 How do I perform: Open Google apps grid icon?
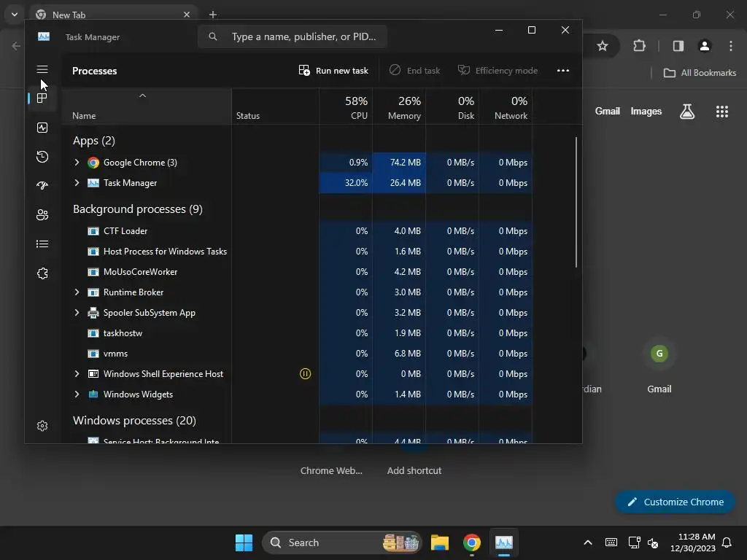pyautogui.click(x=722, y=112)
